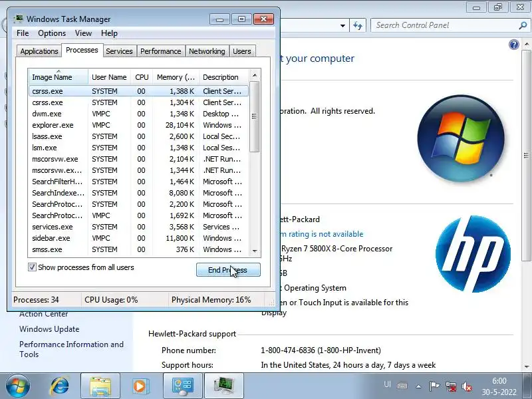Open Action Center flag tray icon
The height and width of the screenshot is (399, 532).
point(434,386)
